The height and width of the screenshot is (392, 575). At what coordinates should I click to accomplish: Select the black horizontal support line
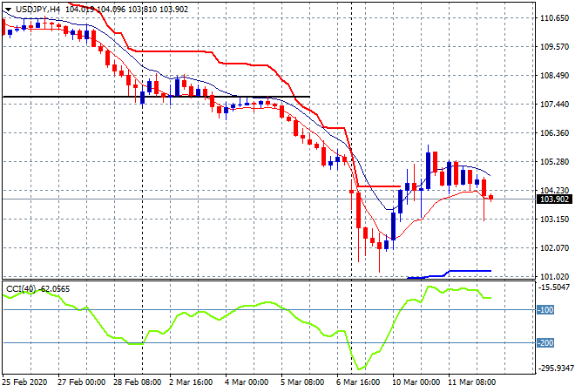pos(87,97)
